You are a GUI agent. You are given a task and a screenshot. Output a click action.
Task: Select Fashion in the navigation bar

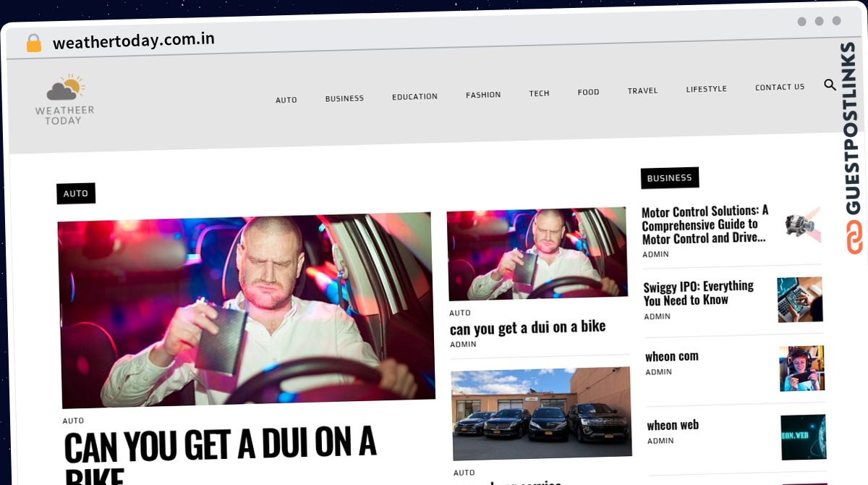483,95
